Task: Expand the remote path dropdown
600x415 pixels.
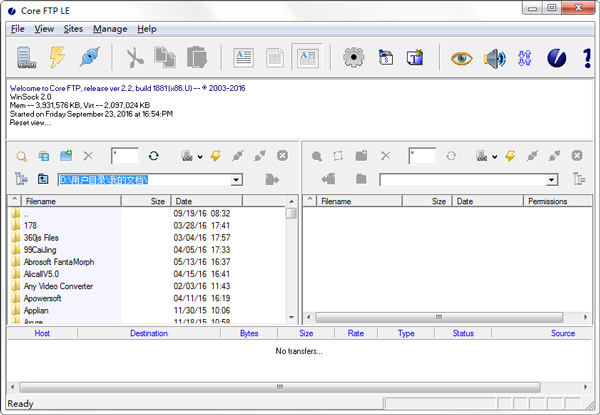Action: click(x=550, y=180)
